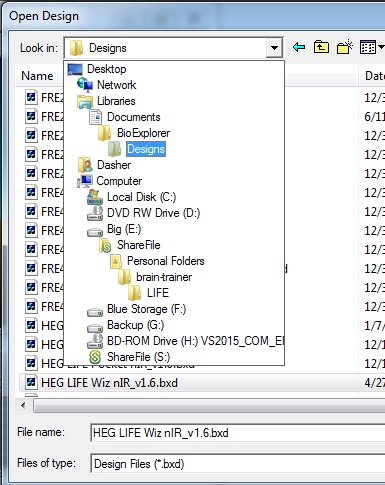Click the Libraries folder icon
Image resolution: width=385 pixels, height=485 pixels.
(85, 101)
